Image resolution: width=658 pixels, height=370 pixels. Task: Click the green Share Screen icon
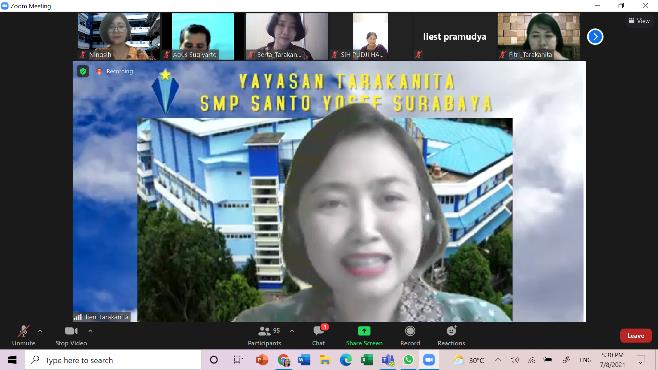tap(364, 331)
